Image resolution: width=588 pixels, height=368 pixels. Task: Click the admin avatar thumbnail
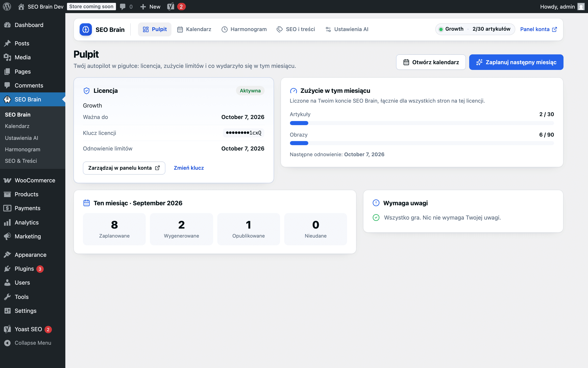(581, 7)
